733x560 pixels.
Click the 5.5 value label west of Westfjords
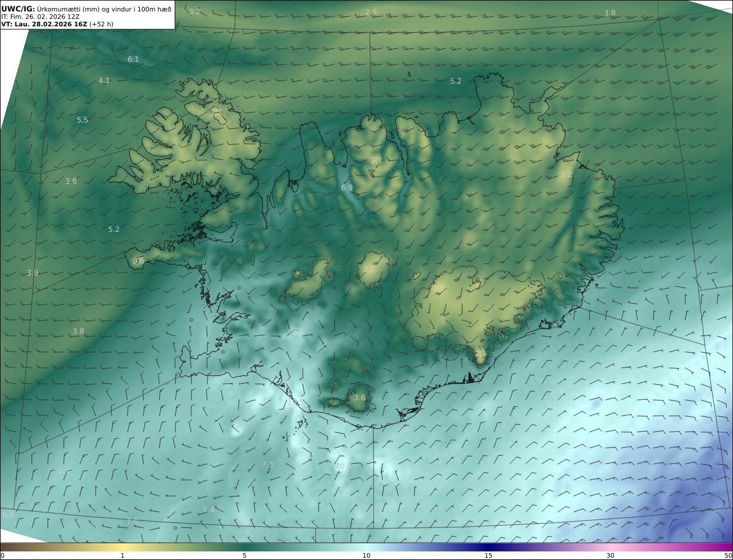tap(82, 120)
